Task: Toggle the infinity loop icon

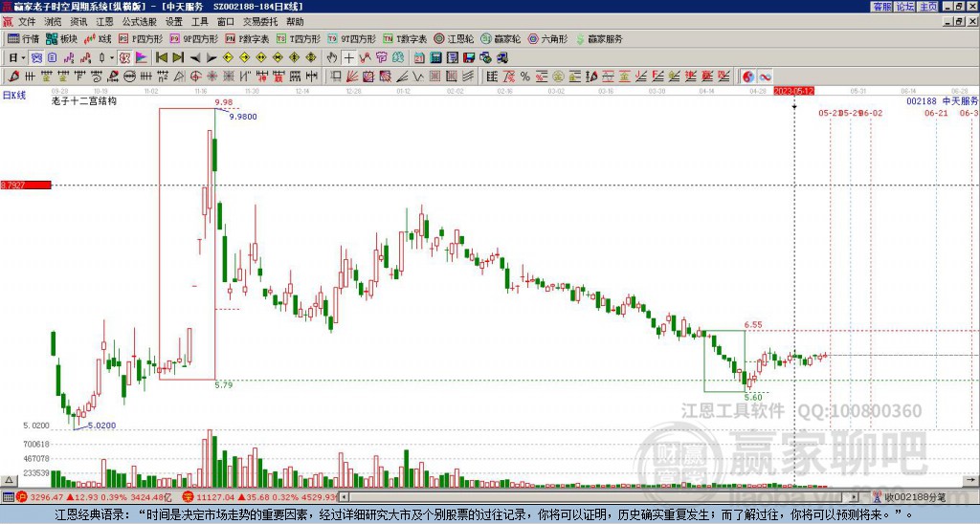Action: (765, 76)
